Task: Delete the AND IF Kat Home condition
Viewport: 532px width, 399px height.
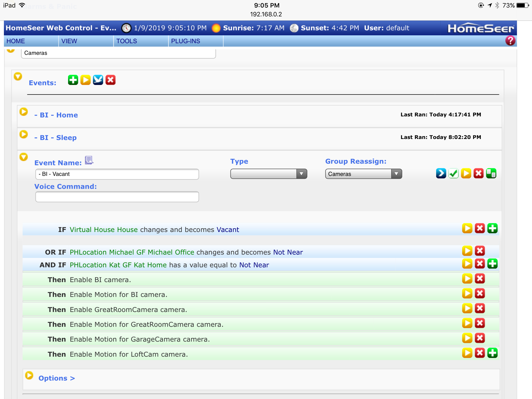Action: click(480, 263)
